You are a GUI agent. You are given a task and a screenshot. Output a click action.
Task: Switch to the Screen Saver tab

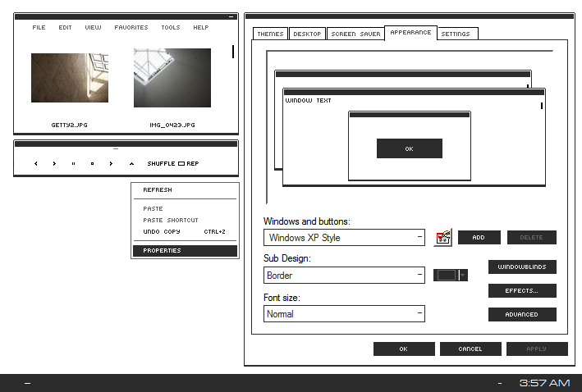click(355, 34)
